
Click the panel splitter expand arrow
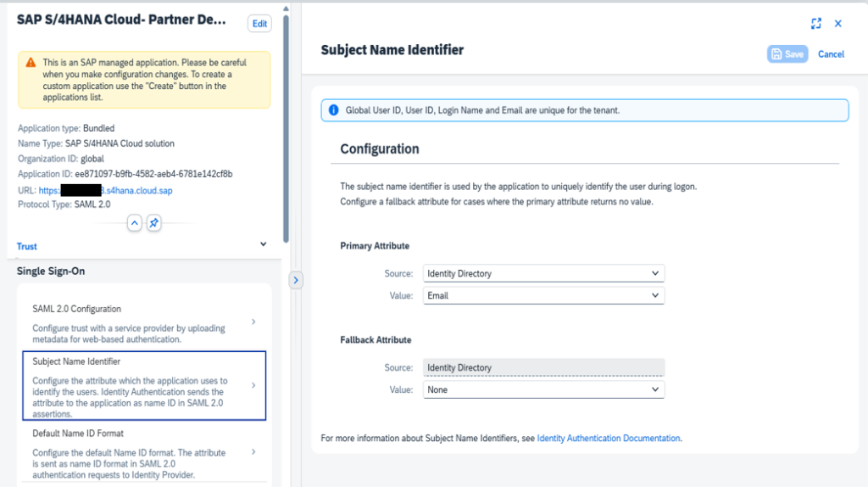pyautogui.click(x=296, y=280)
